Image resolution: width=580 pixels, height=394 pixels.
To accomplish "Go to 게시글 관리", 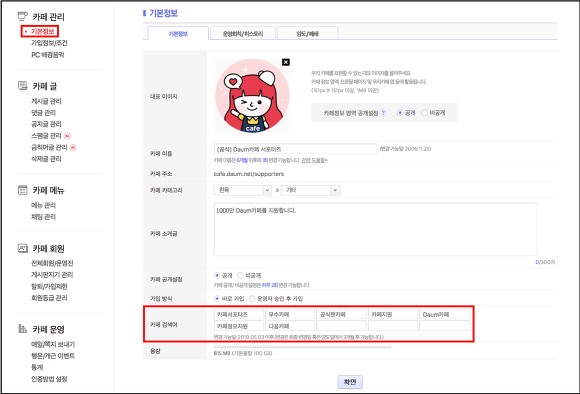I will click(46, 101).
